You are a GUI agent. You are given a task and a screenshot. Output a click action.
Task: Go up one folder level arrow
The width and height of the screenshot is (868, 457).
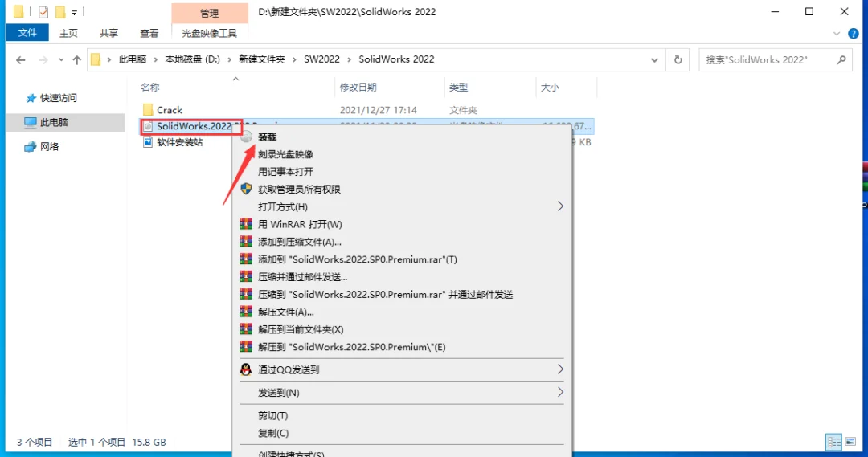[x=77, y=59]
